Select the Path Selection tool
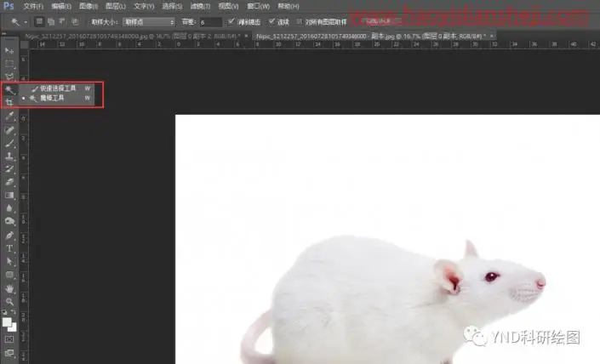Image resolution: width=600 pixels, height=364 pixels. click(9, 262)
